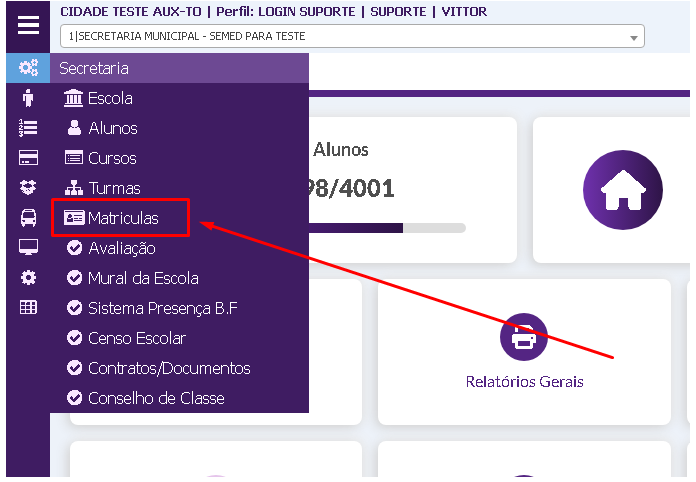
Task: Click the numbered list sidebar icon
Action: (x=28, y=128)
